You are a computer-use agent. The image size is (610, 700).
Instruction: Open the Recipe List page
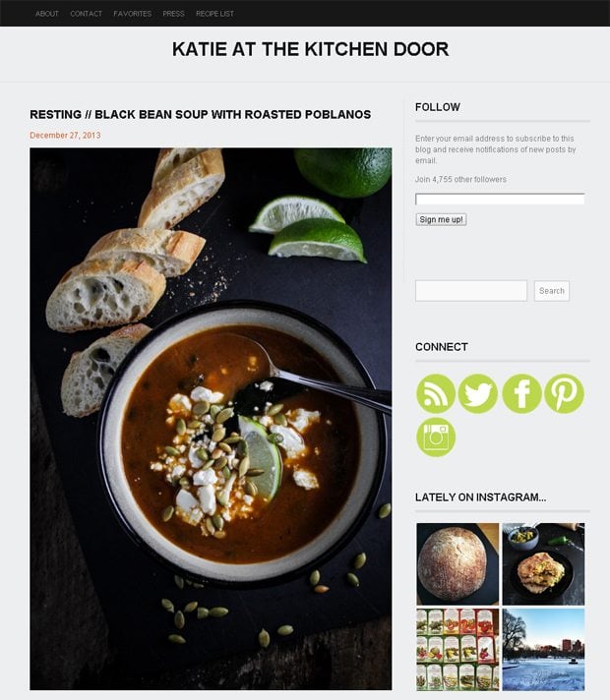[x=214, y=14]
